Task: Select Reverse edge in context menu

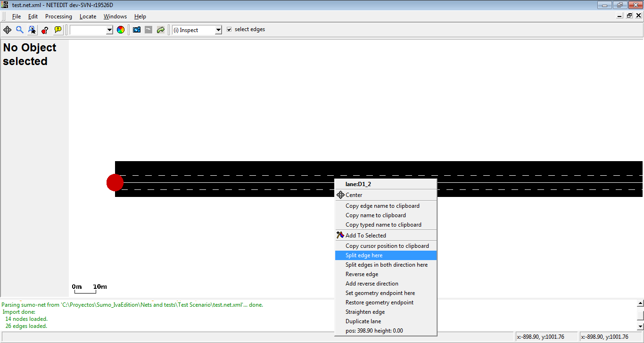Action: pos(362,274)
